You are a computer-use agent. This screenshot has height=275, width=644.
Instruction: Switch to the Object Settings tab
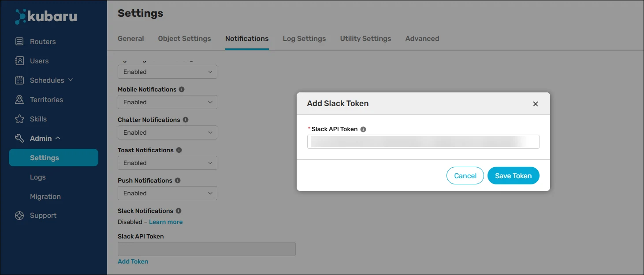pos(185,39)
